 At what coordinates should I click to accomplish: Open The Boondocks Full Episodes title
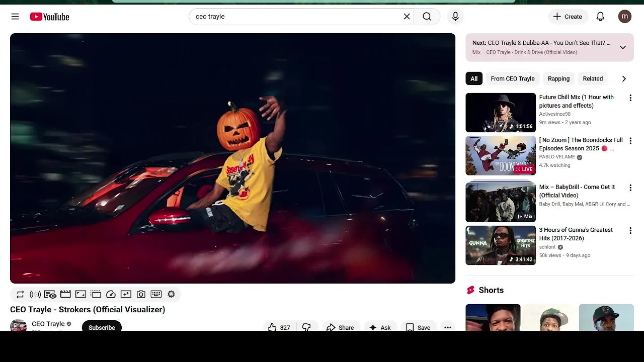(581, 144)
